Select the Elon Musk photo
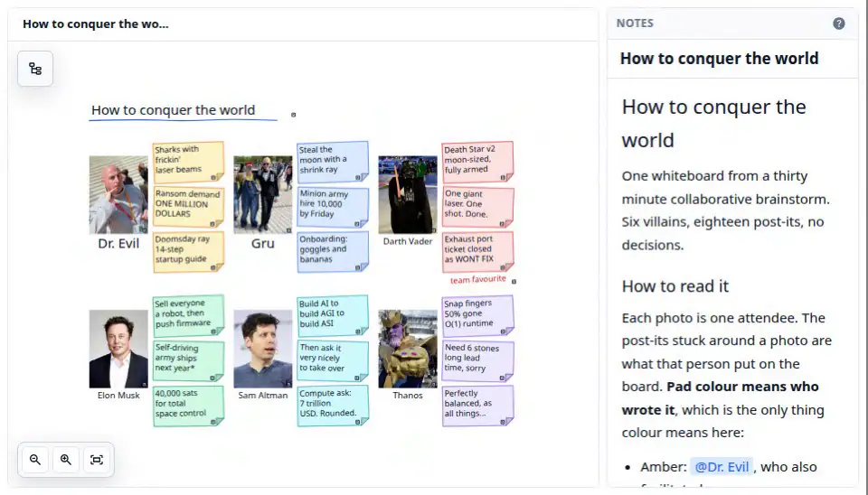 click(x=118, y=349)
